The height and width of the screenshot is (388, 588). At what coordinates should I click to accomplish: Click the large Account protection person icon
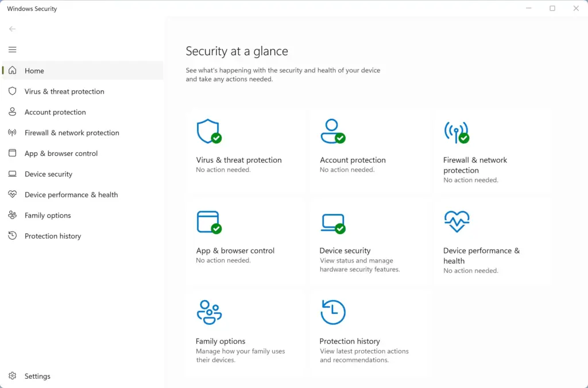[333, 131]
